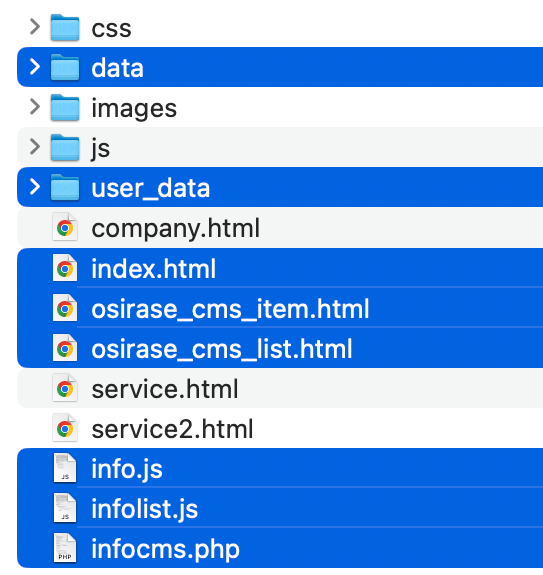Select the js folder name
543x575 pixels.
100,149
